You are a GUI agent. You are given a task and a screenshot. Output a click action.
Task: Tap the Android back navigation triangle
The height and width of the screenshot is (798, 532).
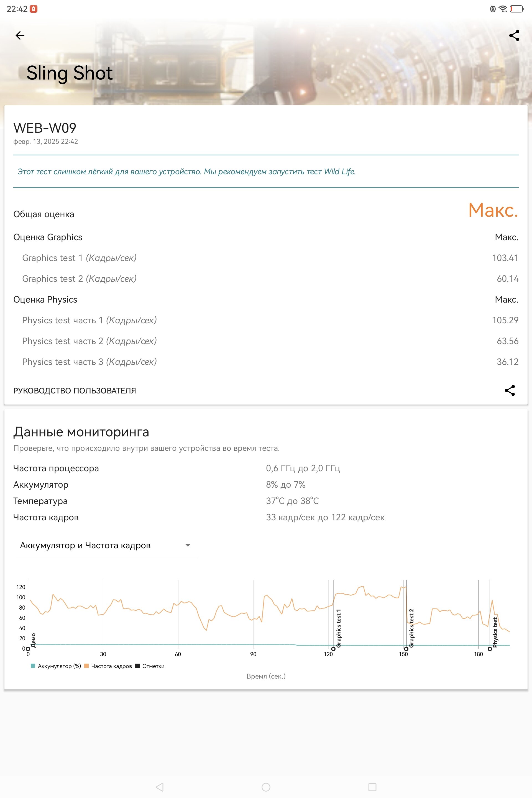160,787
